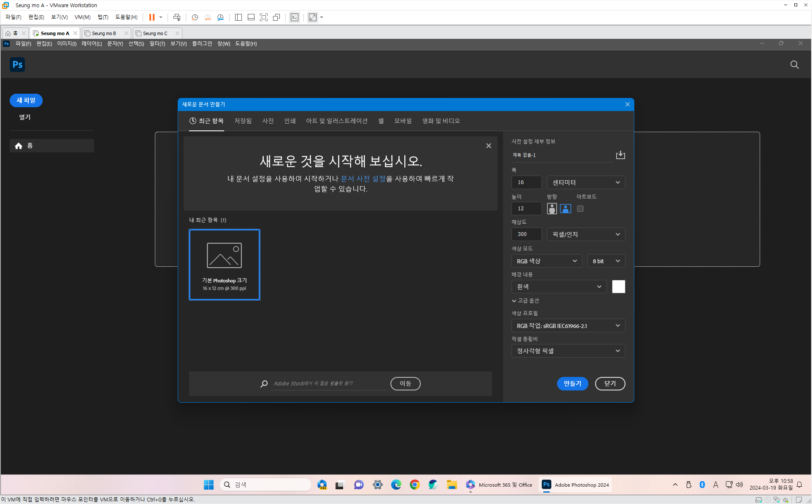Image resolution: width=812 pixels, height=504 pixels.
Task: Click the document presets hyperlink
Action: (363, 179)
